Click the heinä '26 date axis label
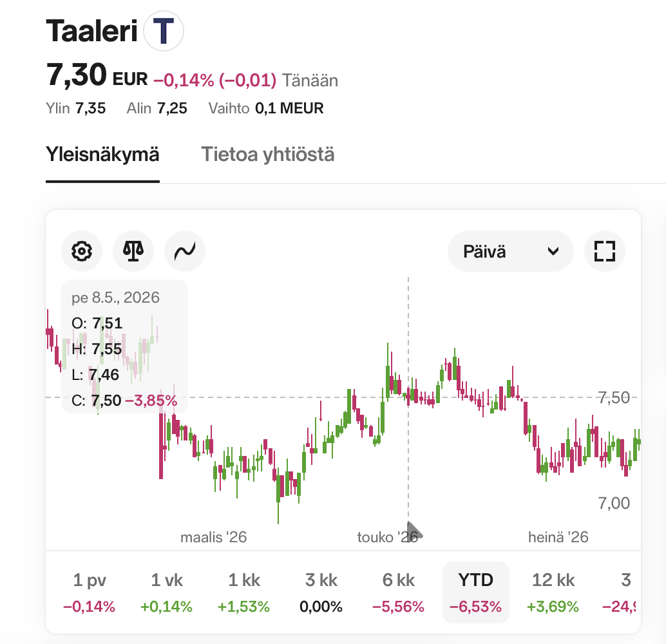This screenshot has height=644, width=666. pos(558,537)
